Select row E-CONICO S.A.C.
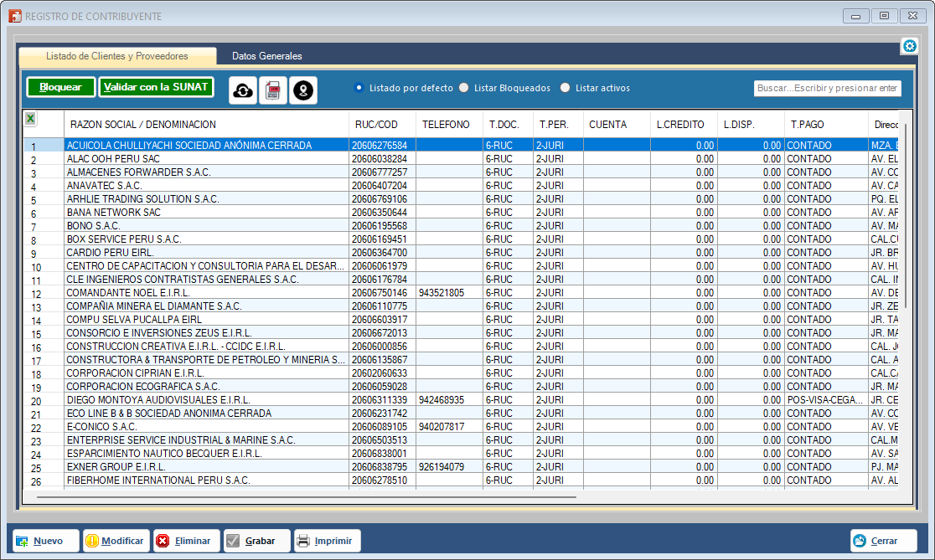This screenshot has height=560, width=935. [x=461, y=427]
